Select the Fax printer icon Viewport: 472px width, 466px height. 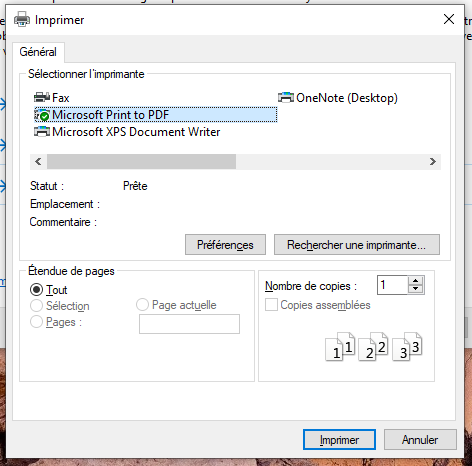coord(42,97)
